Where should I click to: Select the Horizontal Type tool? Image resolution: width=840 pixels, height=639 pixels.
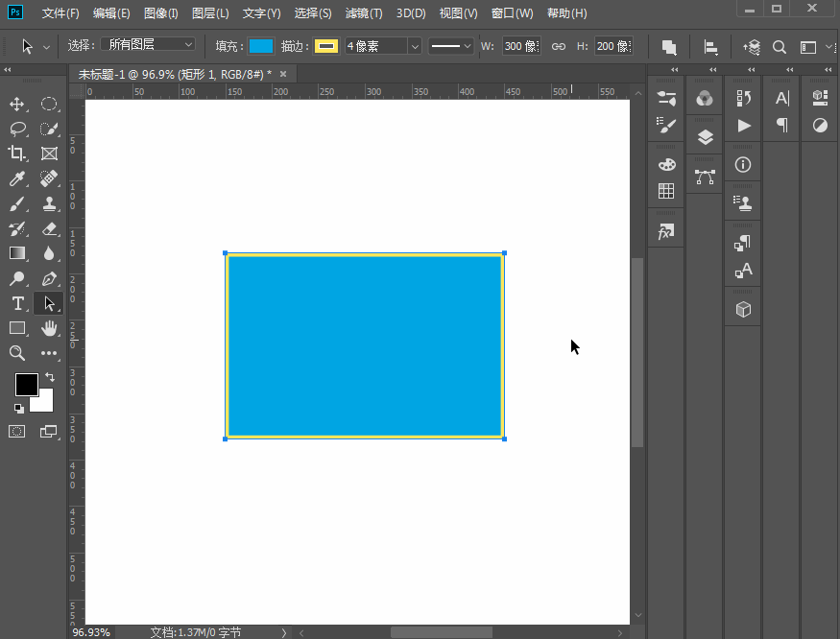coord(17,304)
